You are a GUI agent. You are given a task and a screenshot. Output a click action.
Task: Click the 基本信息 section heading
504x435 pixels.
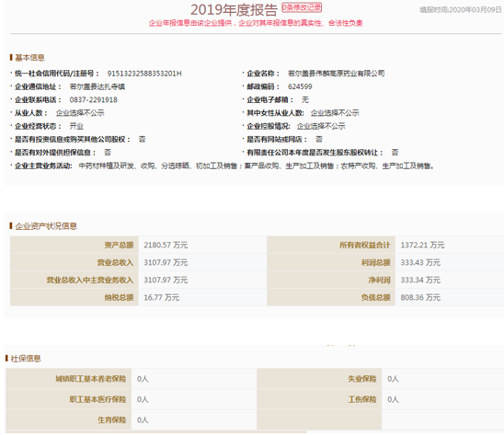[x=29, y=58]
